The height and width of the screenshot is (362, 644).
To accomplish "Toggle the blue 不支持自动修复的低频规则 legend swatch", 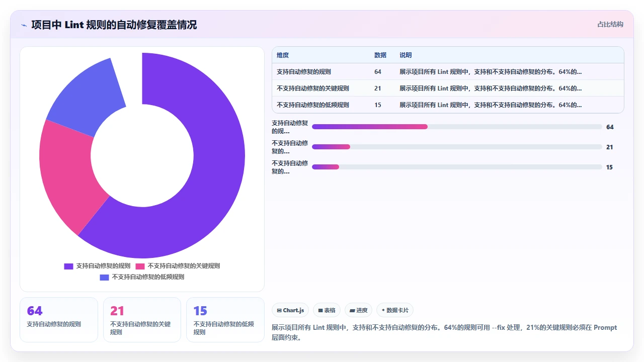I will click(x=104, y=277).
